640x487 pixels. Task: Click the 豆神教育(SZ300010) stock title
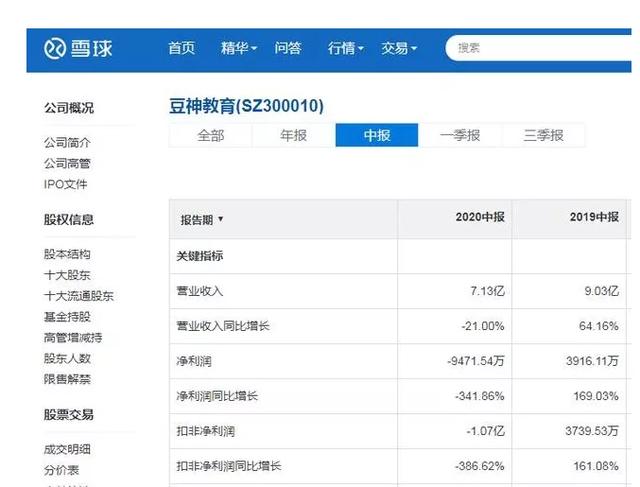point(247,106)
